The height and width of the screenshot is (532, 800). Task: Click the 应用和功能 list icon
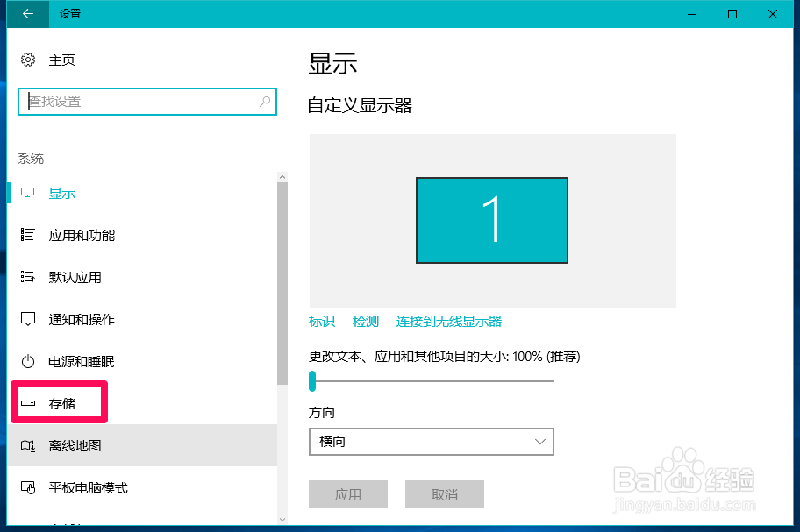coord(27,234)
